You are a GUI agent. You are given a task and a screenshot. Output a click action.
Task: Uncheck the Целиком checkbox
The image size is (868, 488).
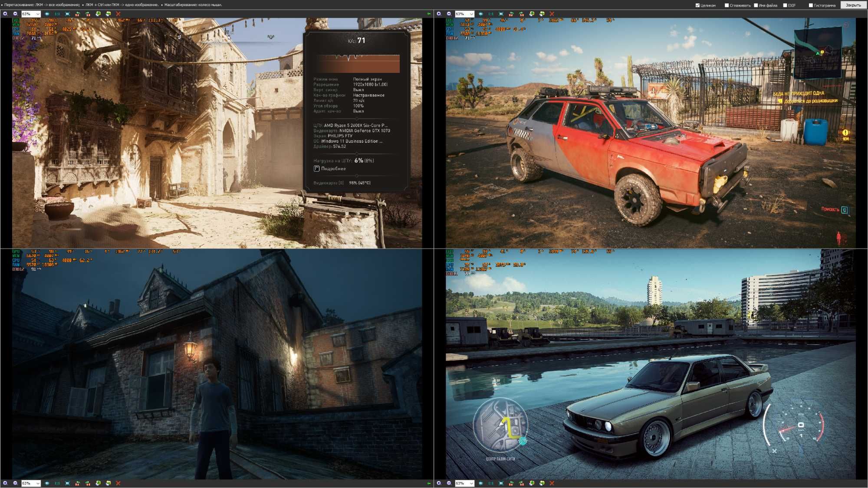(x=697, y=5)
